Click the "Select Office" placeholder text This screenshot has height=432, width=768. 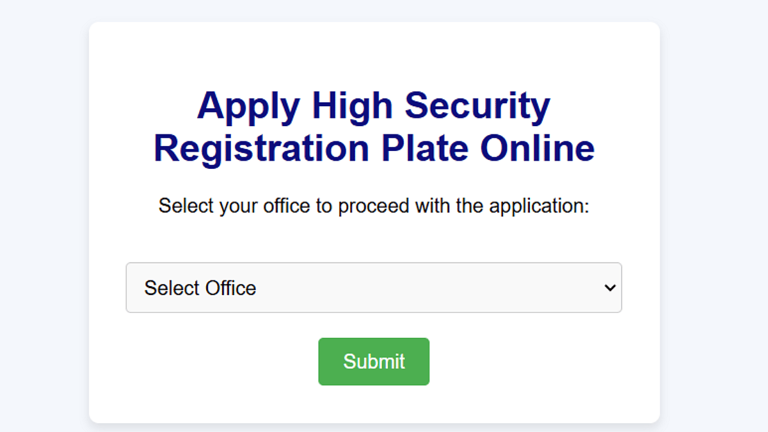200,288
